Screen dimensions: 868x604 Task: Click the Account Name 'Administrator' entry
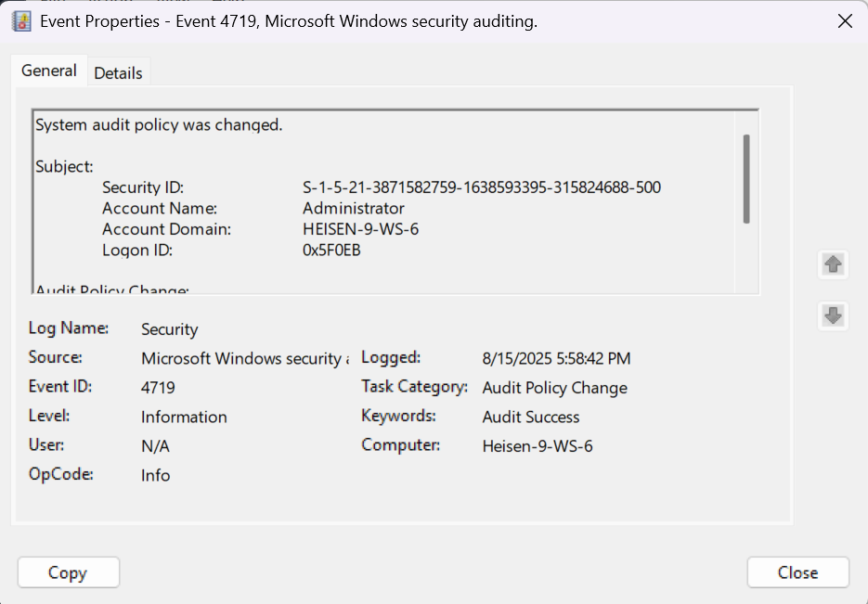353,208
